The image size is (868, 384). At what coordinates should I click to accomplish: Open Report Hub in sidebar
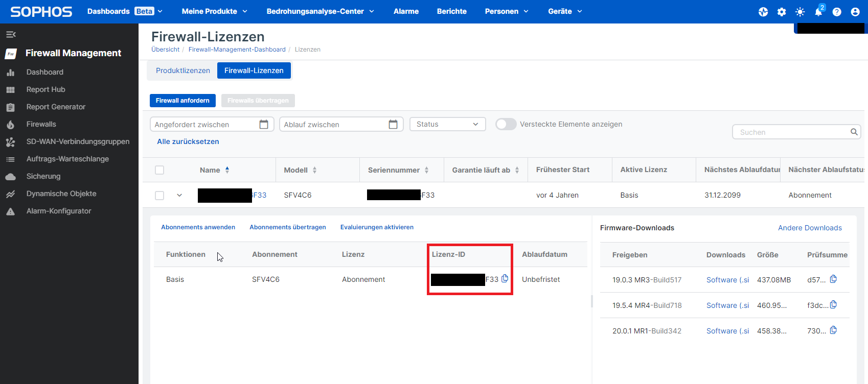pyautogui.click(x=46, y=89)
